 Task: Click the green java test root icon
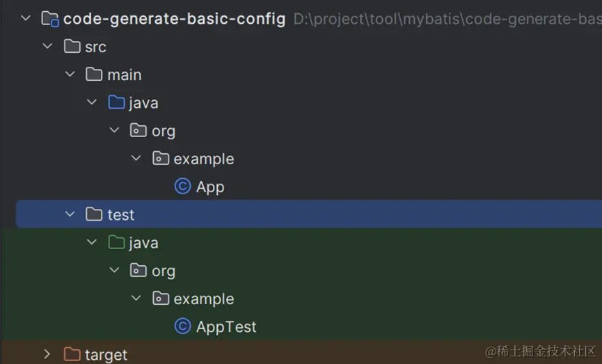click(x=116, y=243)
